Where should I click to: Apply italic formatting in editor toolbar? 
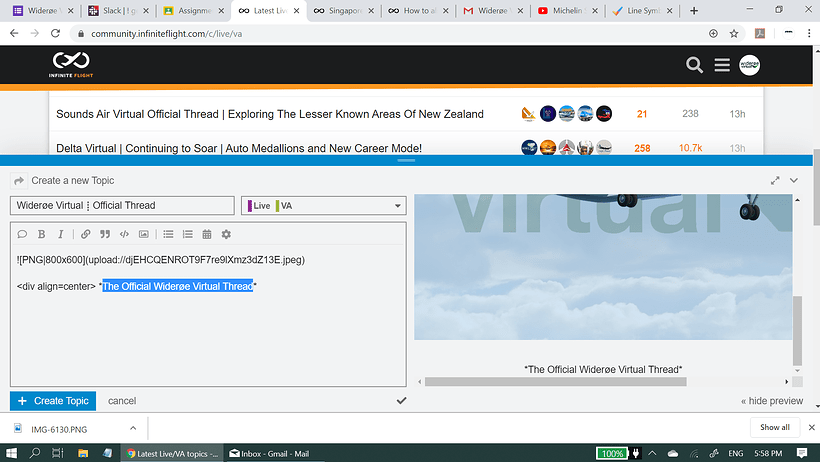[x=61, y=234]
